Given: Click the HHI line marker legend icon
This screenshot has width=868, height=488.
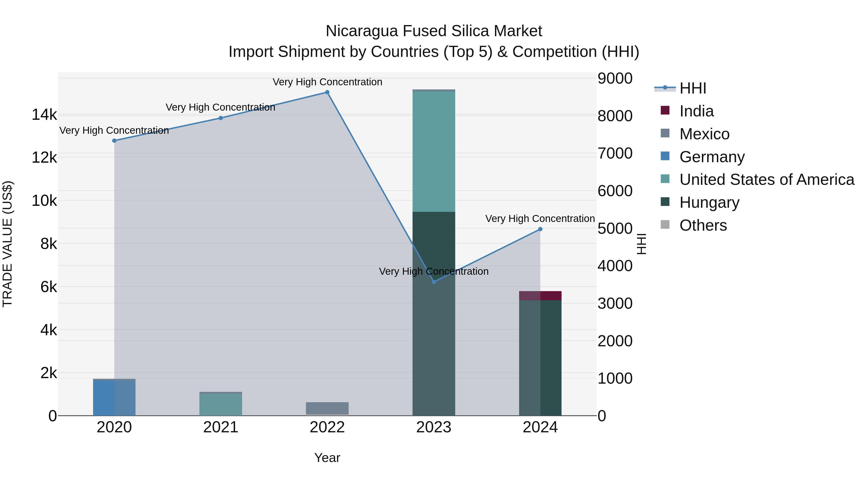Looking at the screenshot, I should pyautogui.click(x=665, y=87).
